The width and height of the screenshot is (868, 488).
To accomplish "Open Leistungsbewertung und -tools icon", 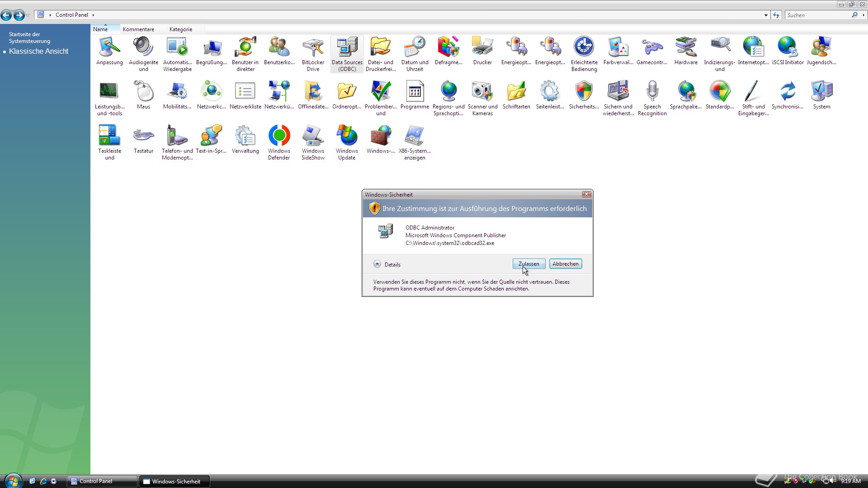I will click(109, 99).
